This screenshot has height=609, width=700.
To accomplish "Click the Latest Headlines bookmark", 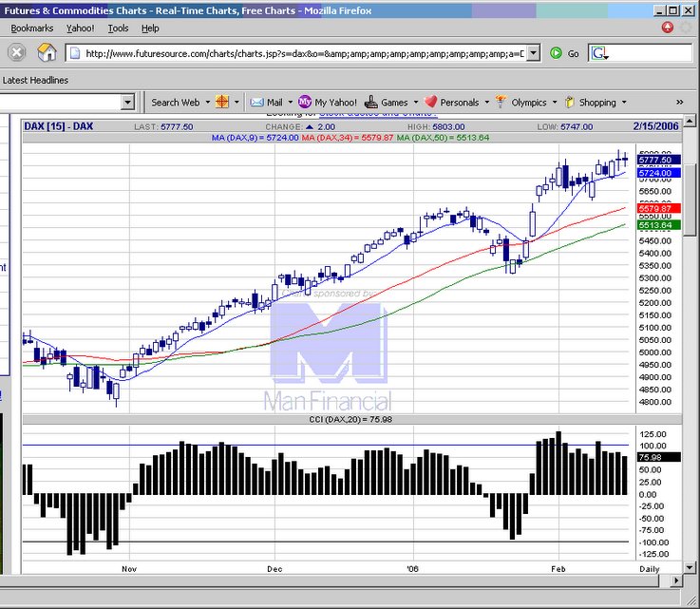I will pyautogui.click(x=35, y=81).
